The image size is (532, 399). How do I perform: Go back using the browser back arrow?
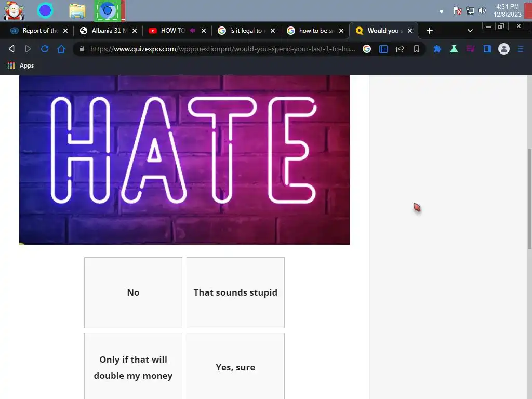(x=11, y=49)
